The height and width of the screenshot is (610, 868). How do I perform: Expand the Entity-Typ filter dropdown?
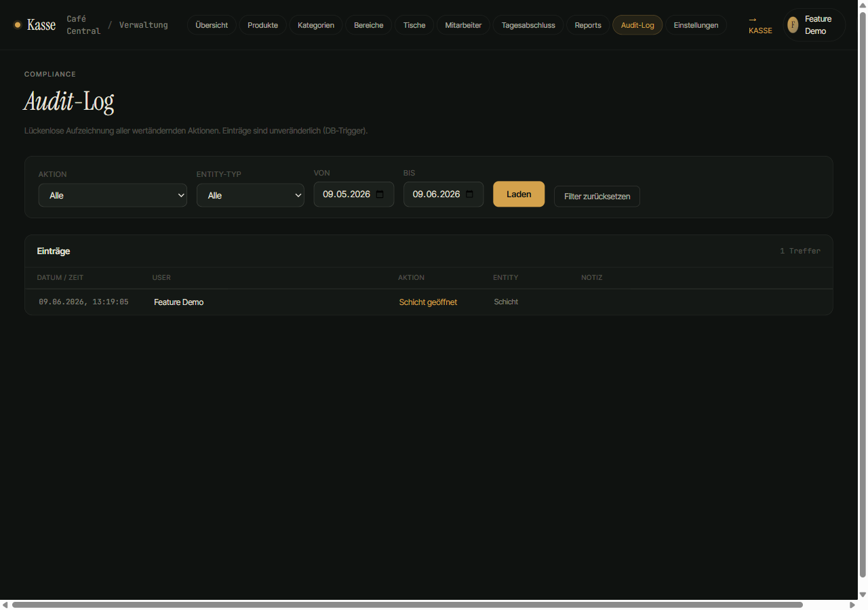click(x=250, y=195)
